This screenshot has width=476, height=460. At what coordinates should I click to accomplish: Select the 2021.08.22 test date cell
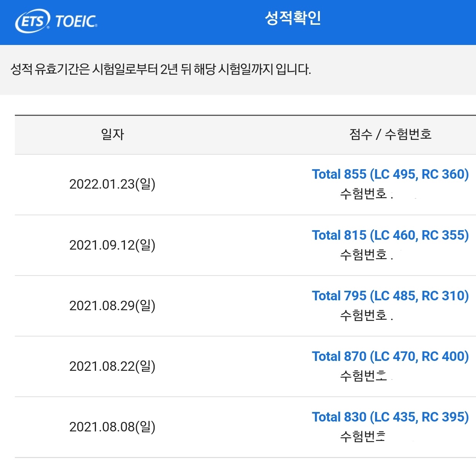coord(112,366)
